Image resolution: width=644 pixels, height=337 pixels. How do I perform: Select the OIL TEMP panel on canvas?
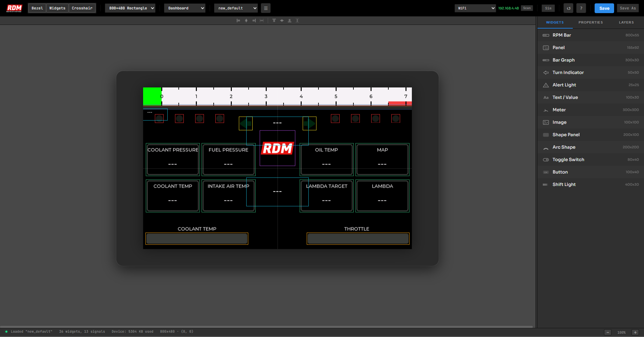[327, 159]
